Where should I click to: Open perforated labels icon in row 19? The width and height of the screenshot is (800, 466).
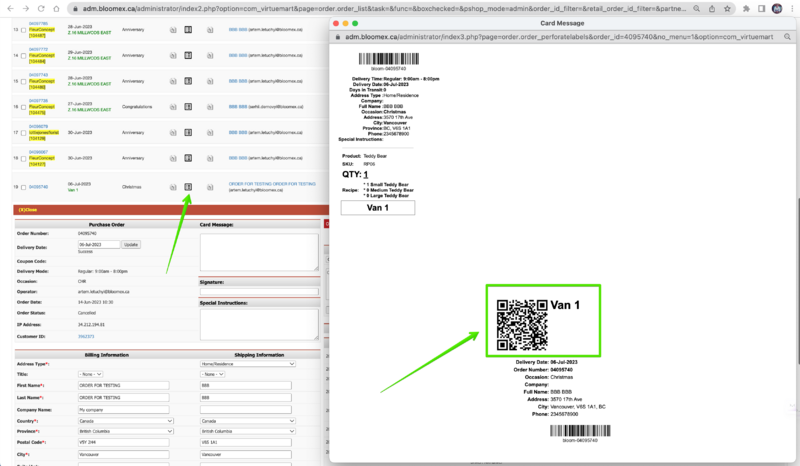188,187
